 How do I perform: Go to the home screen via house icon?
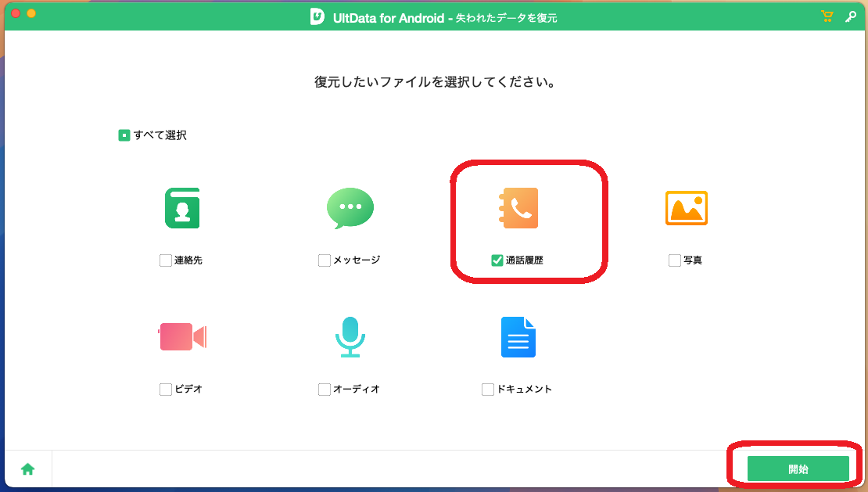click(27, 469)
